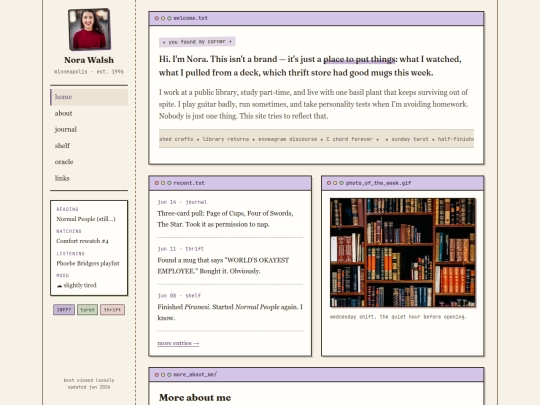Click green dot on photo_of_the_week.gif window
Screen dimensions: 540x405
341,183
